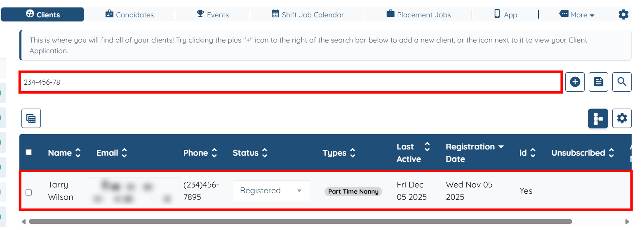The height and width of the screenshot is (230, 644).
Task: Click the horizontal scrollbar under the table
Action: pos(300,222)
